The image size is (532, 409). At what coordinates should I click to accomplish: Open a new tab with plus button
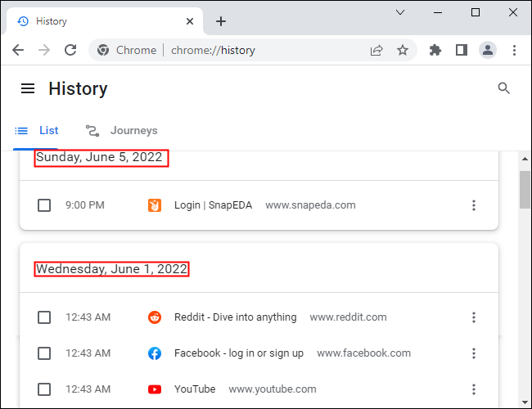pyautogui.click(x=221, y=21)
